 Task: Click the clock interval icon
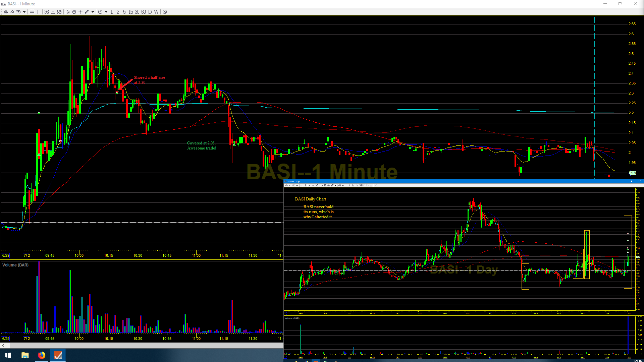point(100,12)
